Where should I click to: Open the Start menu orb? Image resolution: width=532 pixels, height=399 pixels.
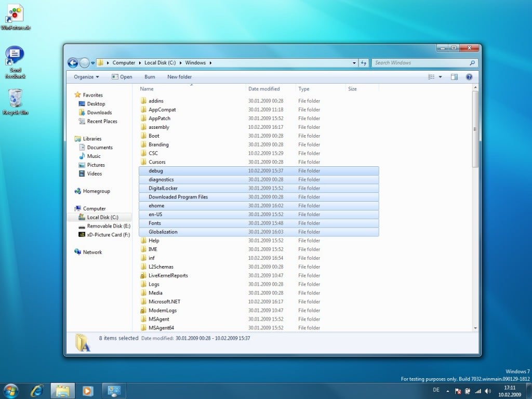[11, 391]
